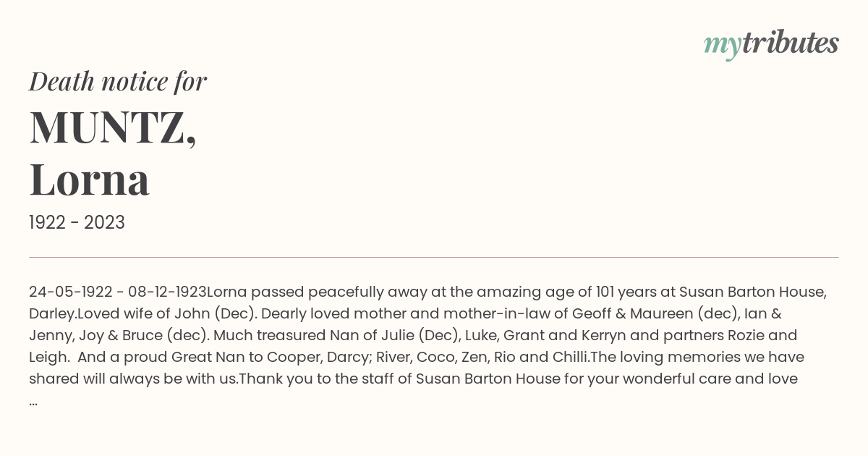Screen dimensions: 868x456
Task: Click 'Thank you to the staff' sentence
Action: click(x=317, y=379)
